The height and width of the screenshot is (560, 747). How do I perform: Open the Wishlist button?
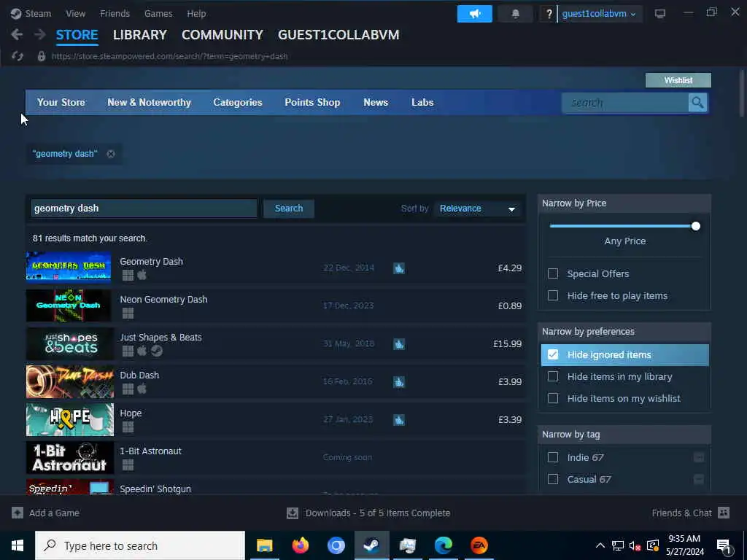coord(678,80)
